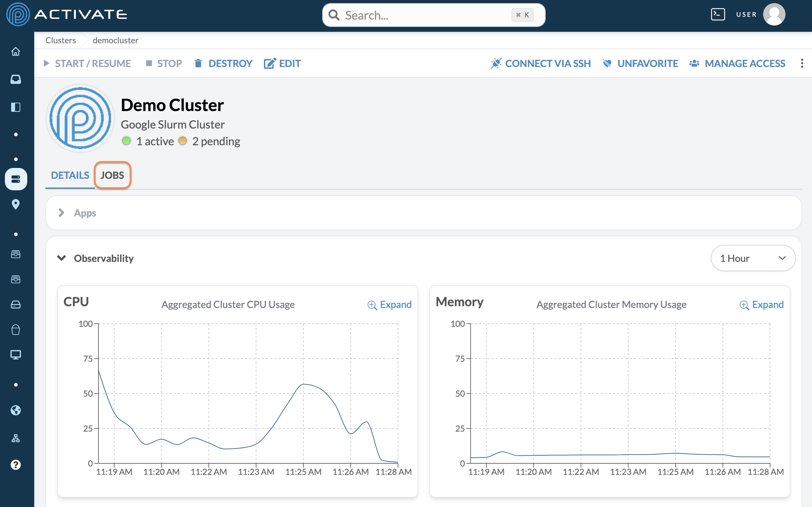Go to Clusters breadcrumb
812x507 pixels.
61,40
